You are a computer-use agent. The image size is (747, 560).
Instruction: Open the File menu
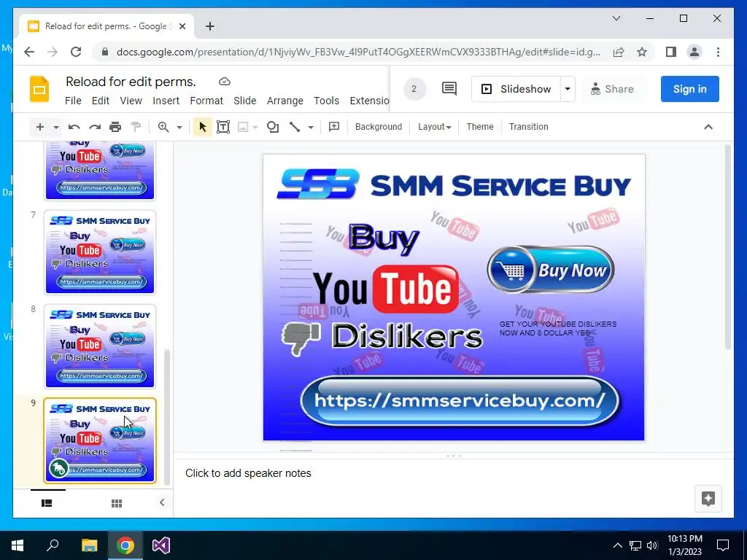73,101
